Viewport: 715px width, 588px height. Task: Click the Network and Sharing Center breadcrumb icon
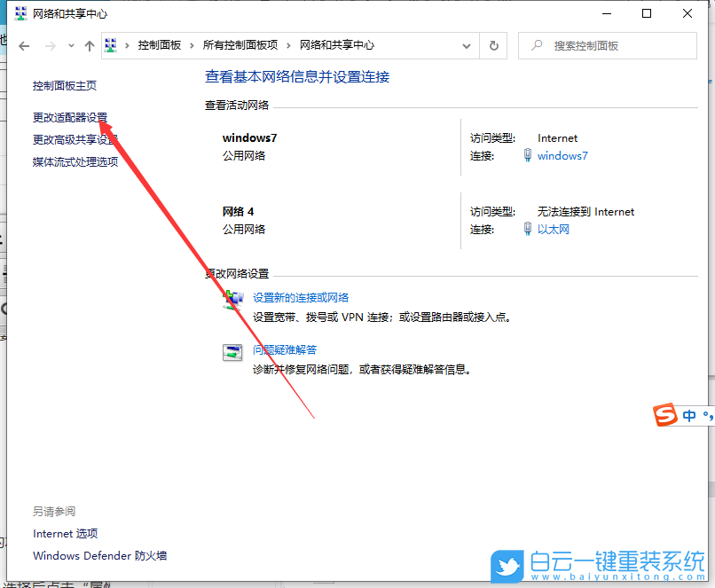pos(111,45)
